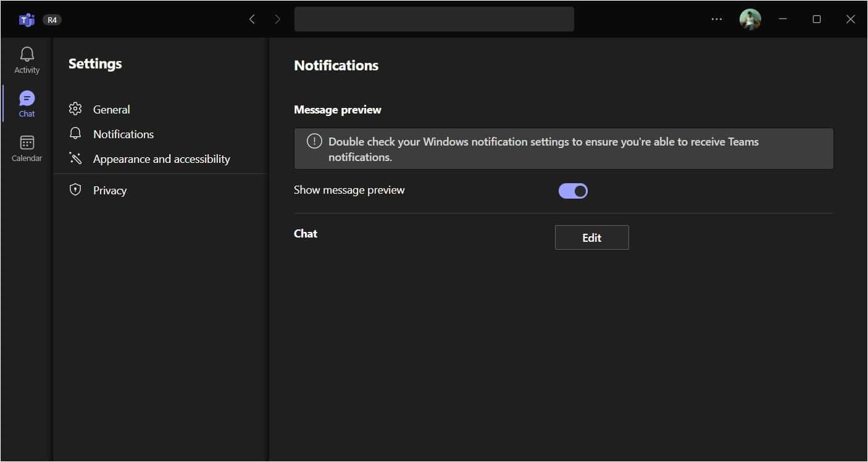
Task: Open the Chat icon in sidebar
Action: [x=27, y=98]
